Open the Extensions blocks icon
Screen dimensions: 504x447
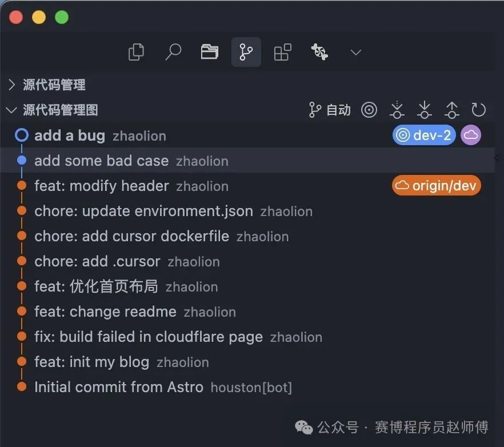pos(282,52)
